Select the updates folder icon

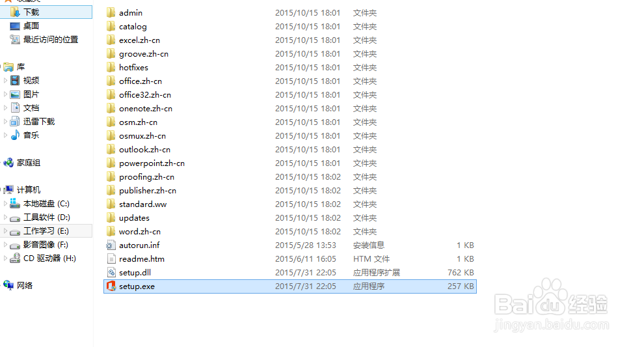click(x=111, y=218)
